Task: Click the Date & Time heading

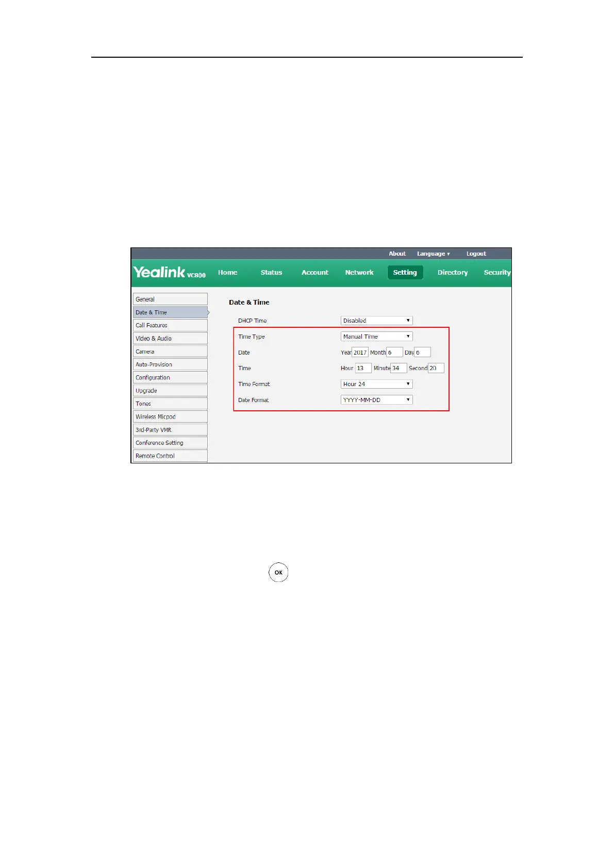Action: point(249,303)
